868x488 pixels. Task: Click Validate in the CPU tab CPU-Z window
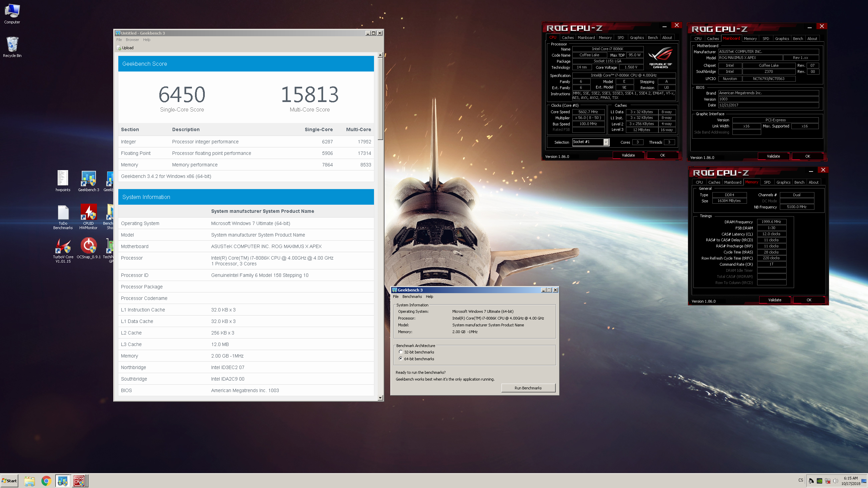628,155
